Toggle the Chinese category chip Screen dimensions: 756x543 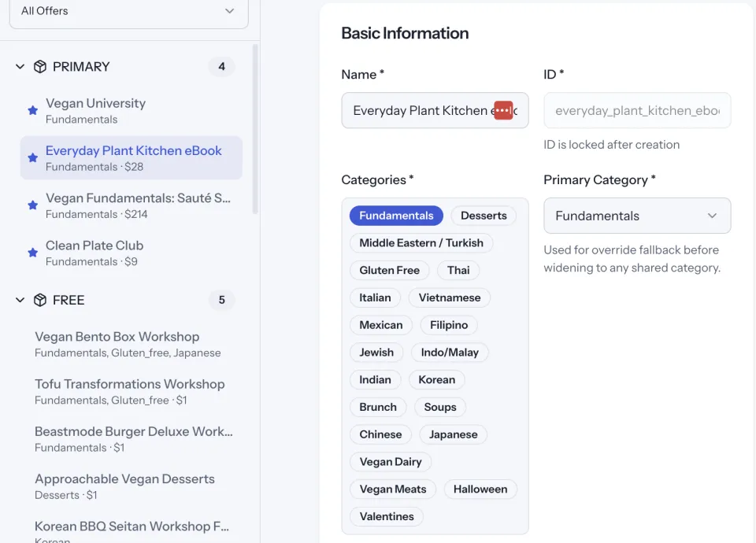click(380, 434)
